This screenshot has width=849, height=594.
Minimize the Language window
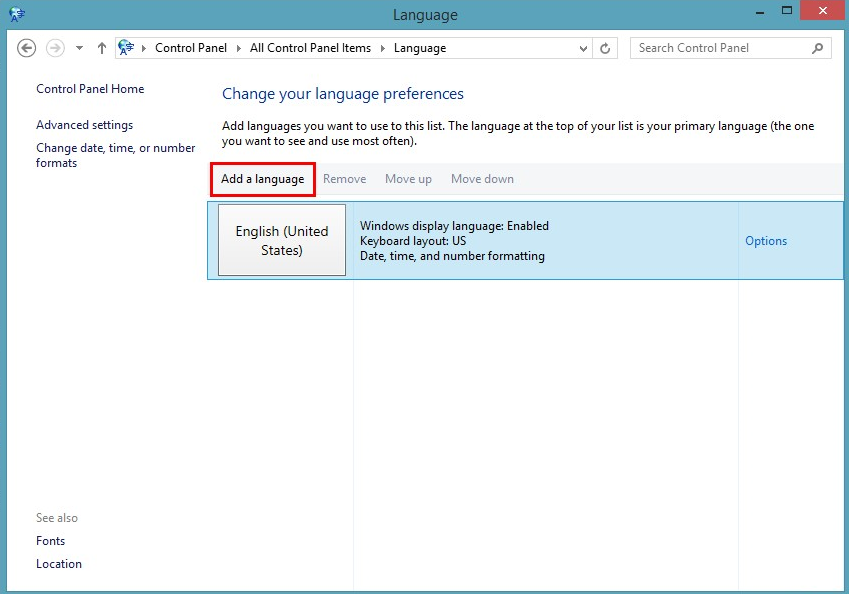760,11
